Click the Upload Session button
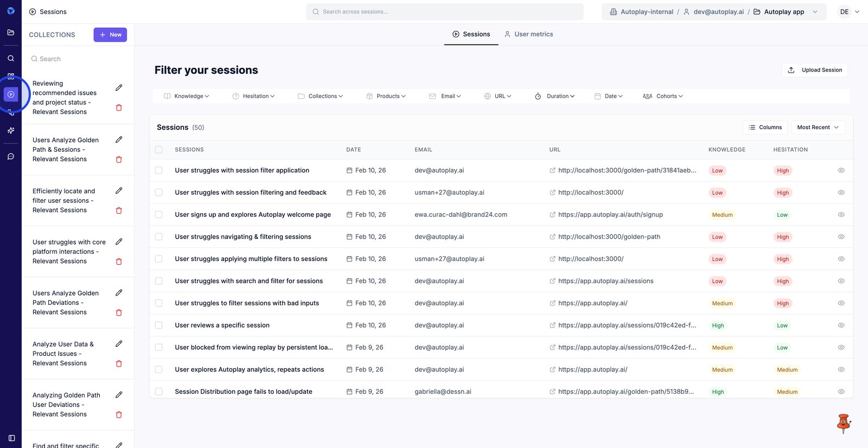Image resolution: width=868 pixels, height=448 pixels. pyautogui.click(x=815, y=70)
